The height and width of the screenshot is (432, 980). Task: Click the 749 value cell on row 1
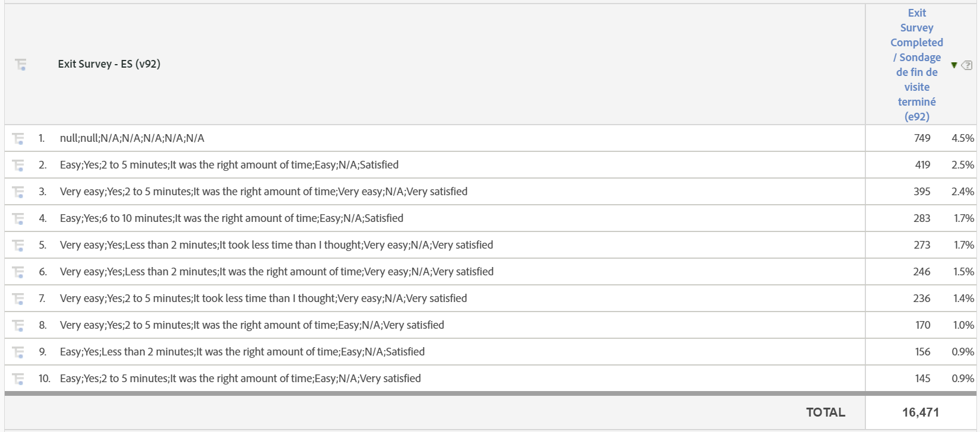(922, 138)
